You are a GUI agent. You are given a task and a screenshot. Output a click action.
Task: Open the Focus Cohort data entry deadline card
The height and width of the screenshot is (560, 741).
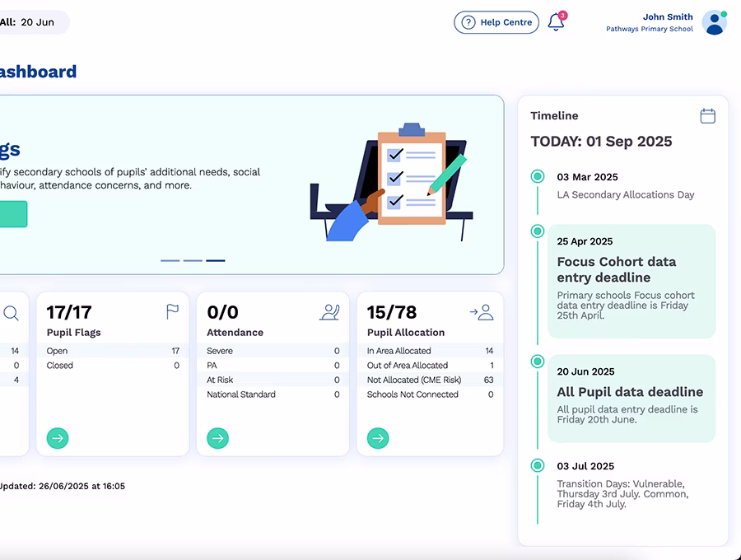pyautogui.click(x=631, y=281)
